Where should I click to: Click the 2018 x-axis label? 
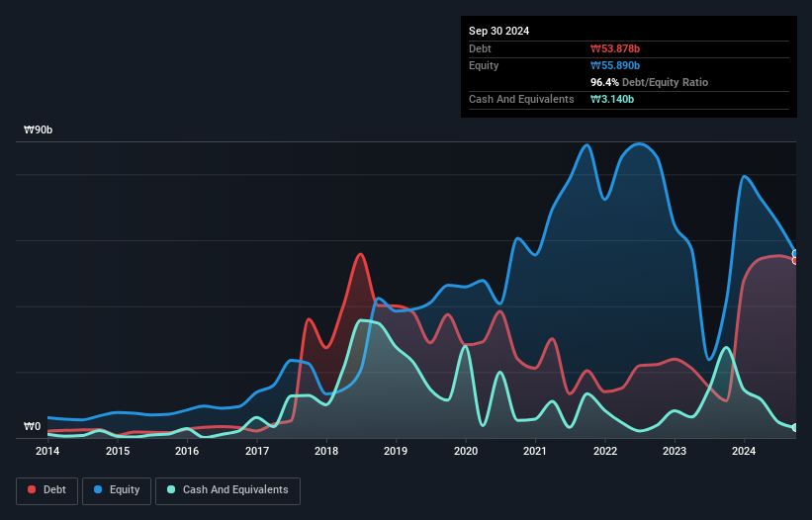tap(326, 451)
